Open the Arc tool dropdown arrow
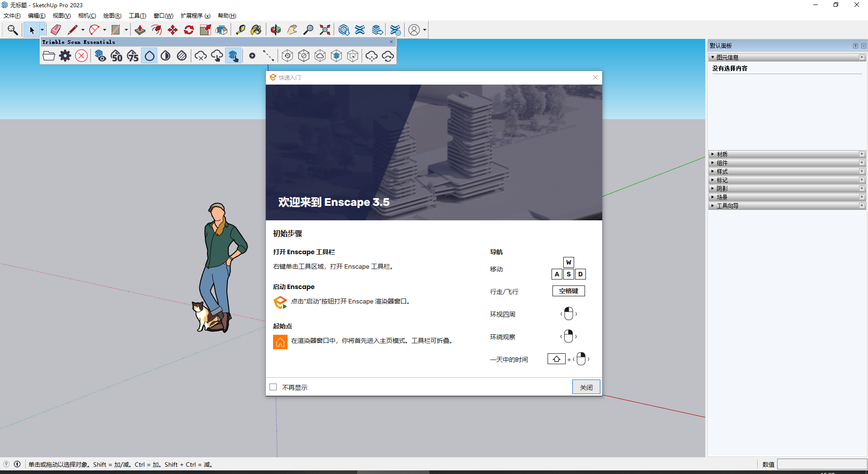868x474 pixels. pos(104,30)
